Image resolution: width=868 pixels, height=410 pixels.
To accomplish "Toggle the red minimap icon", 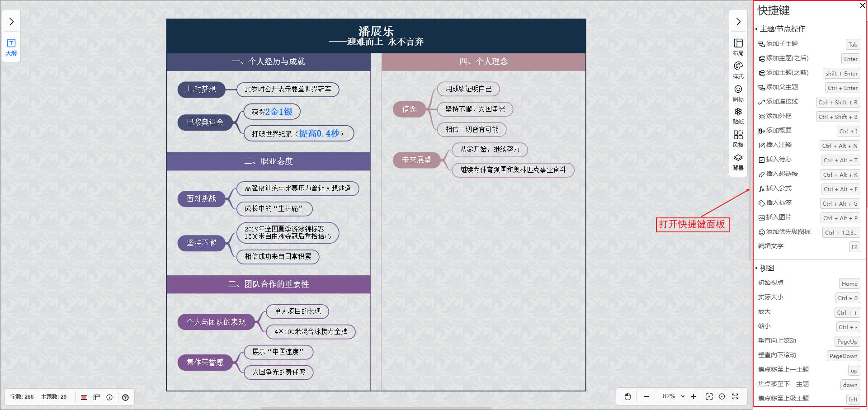I will click(x=84, y=397).
